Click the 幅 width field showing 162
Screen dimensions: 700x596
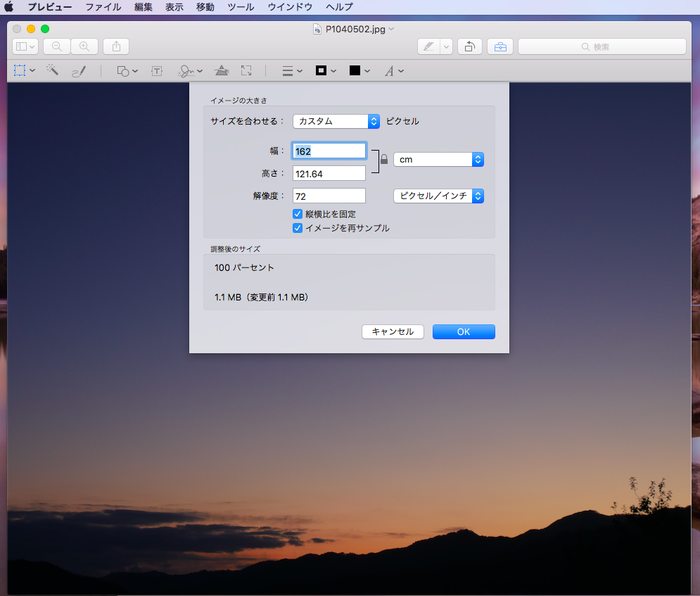tap(329, 151)
